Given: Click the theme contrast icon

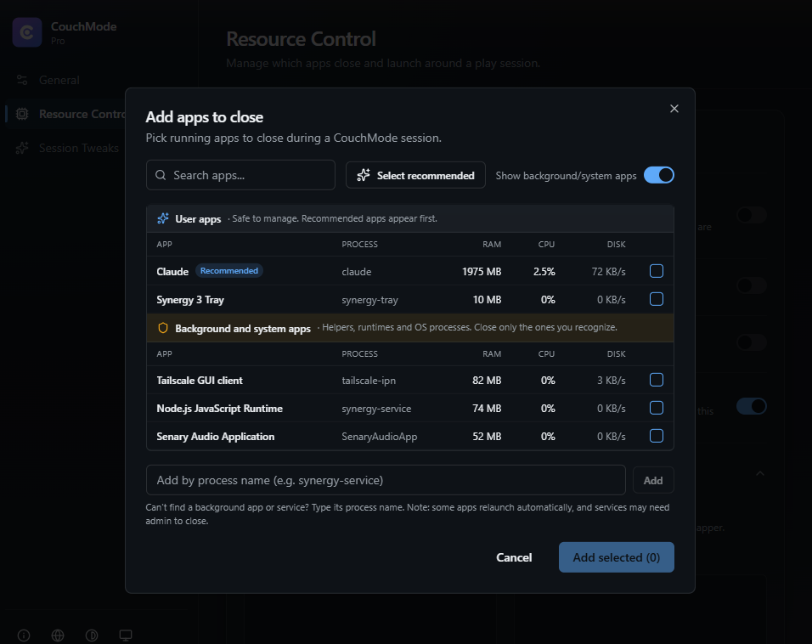Looking at the screenshot, I should point(92,636).
